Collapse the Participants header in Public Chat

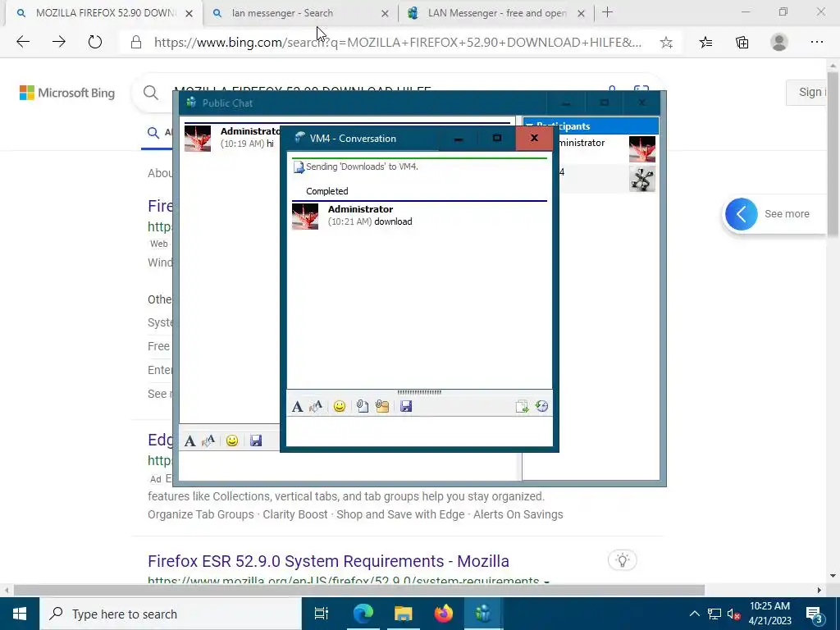click(x=591, y=126)
